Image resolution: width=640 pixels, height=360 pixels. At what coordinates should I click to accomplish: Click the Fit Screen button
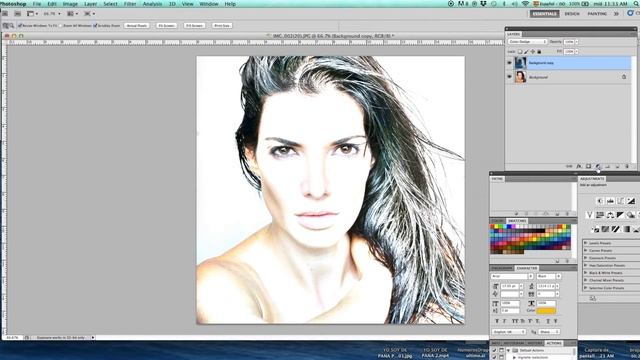(x=167, y=25)
